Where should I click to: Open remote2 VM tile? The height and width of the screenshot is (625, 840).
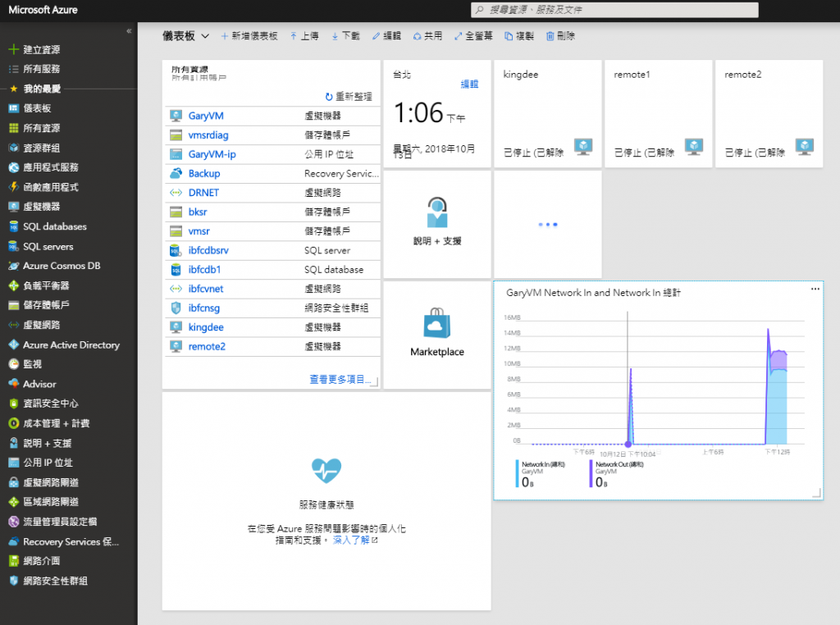(x=769, y=113)
